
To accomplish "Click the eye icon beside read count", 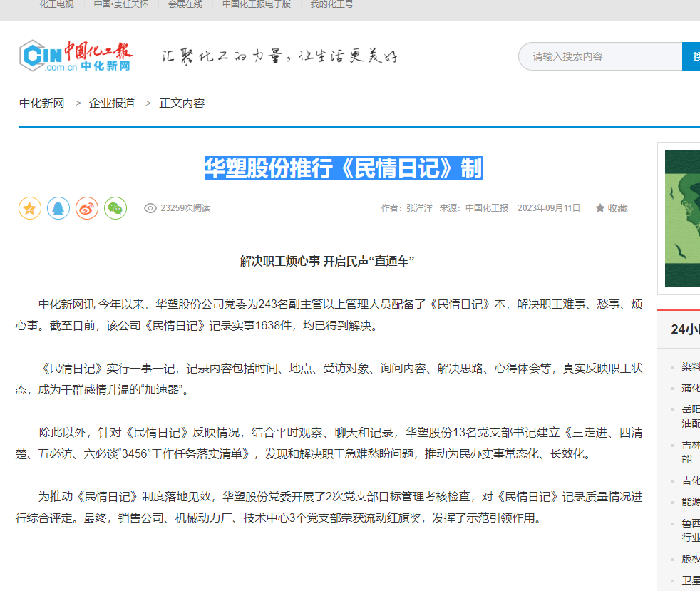I will pos(150,208).
